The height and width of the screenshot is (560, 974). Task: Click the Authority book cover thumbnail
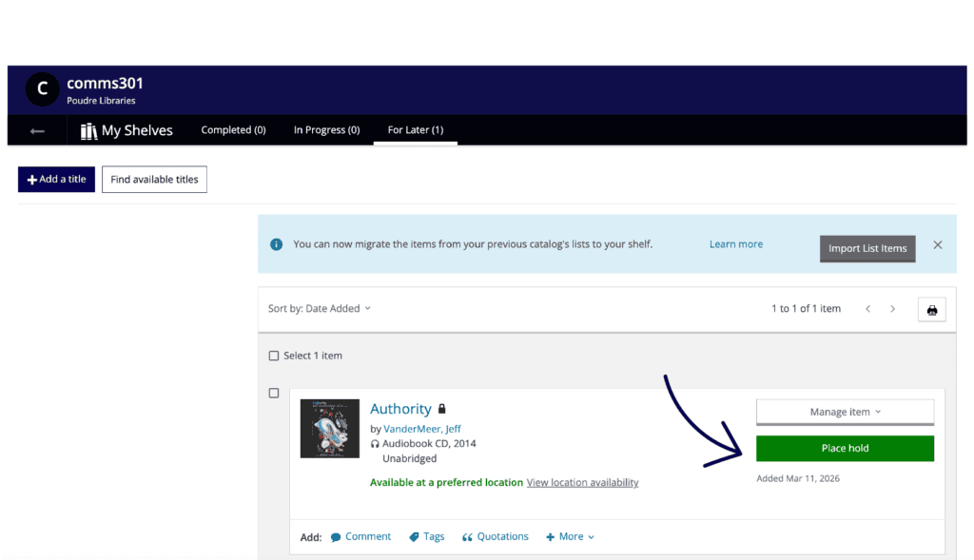[x=329, y=429]
